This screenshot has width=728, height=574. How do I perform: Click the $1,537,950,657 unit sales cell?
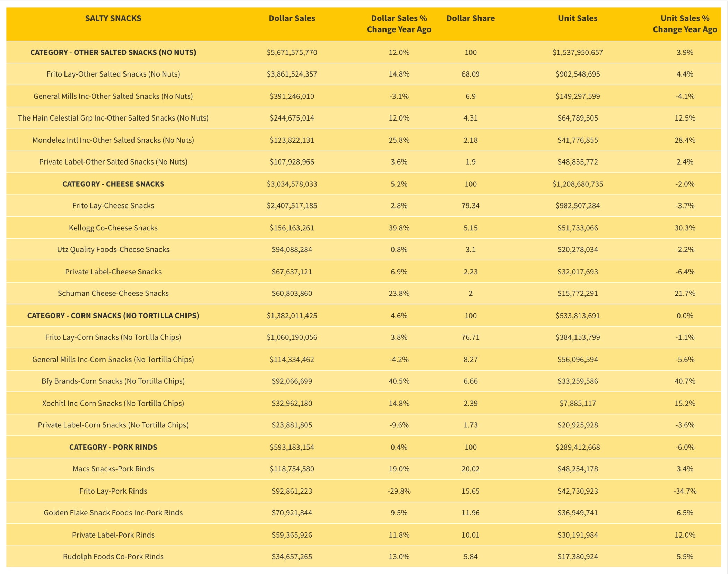tap(578, 53)
